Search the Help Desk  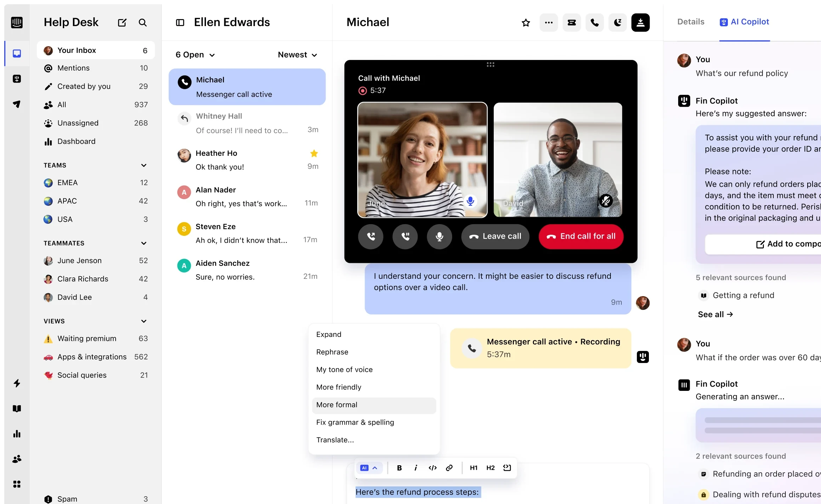click(x=142, y=23)
